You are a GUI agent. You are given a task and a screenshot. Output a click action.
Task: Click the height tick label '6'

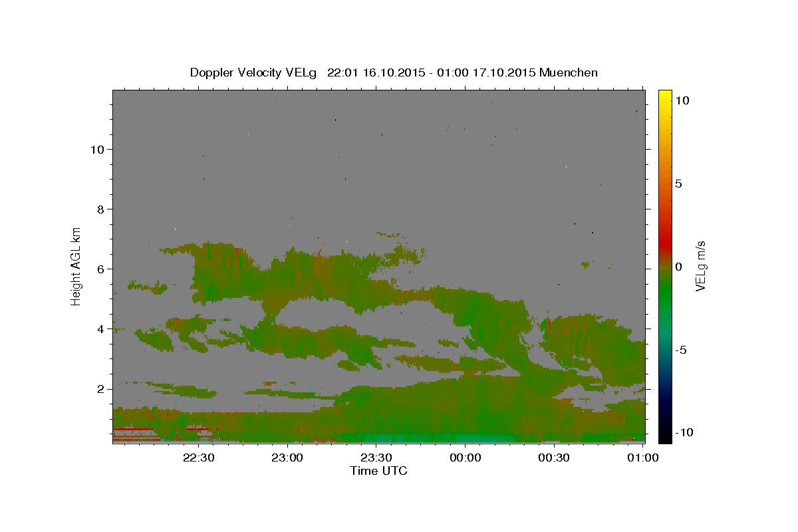click(100, 269)
